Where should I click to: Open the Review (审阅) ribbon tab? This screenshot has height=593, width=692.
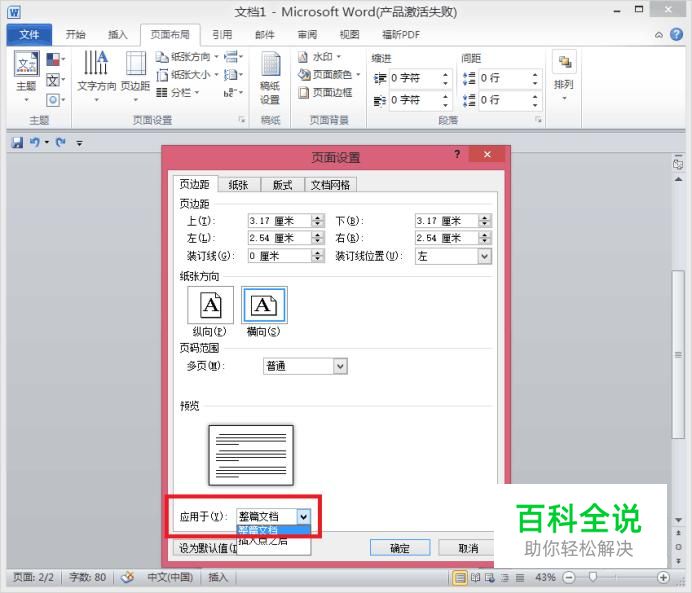tap(307, 34)
